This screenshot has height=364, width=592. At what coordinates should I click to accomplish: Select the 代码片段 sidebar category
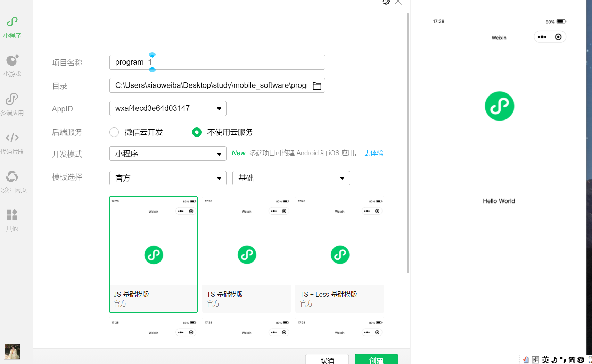tap(12, 143)
